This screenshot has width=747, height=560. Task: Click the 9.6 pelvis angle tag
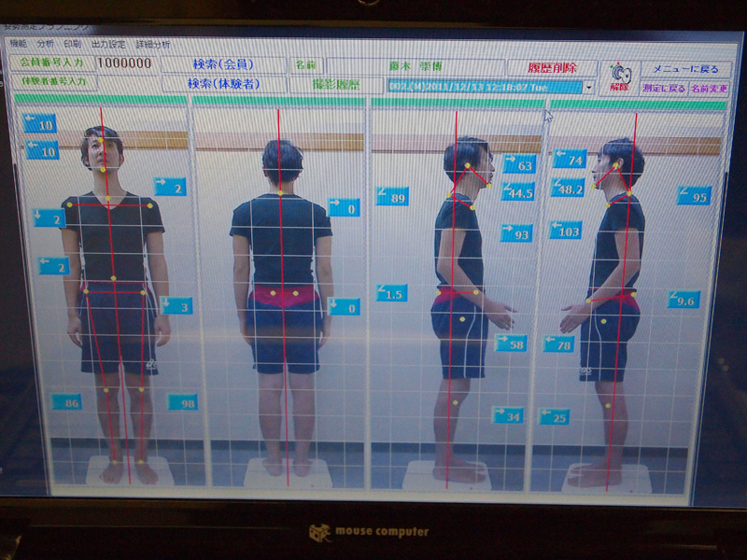click(x=684, y=301)
